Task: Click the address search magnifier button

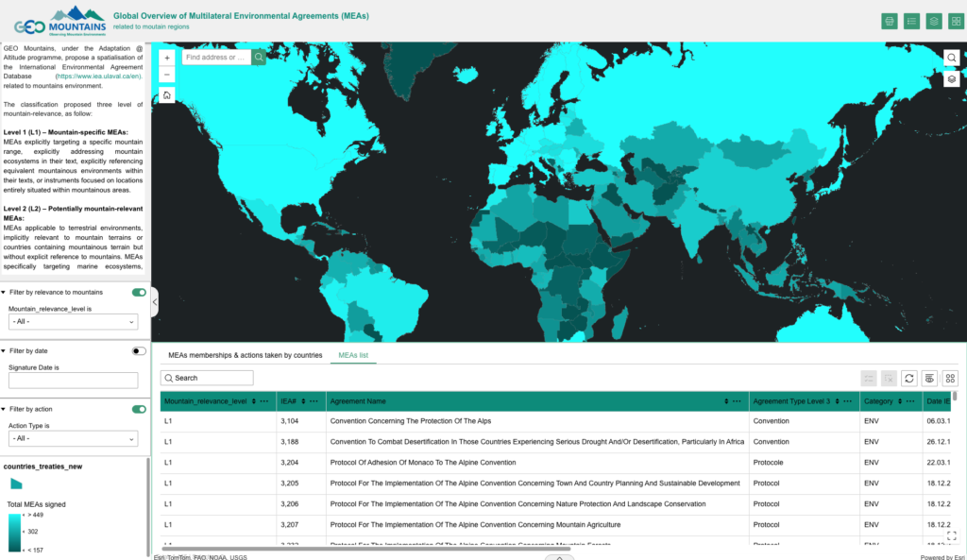Action: (x=259, y=57)
